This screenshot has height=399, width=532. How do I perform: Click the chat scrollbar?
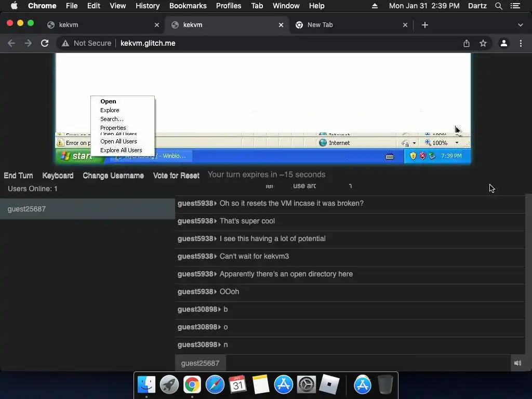point(528,274)
